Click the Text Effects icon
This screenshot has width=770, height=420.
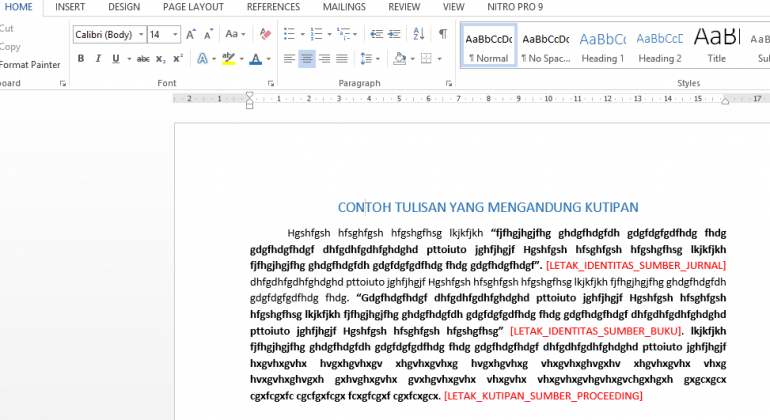(202, 59)
